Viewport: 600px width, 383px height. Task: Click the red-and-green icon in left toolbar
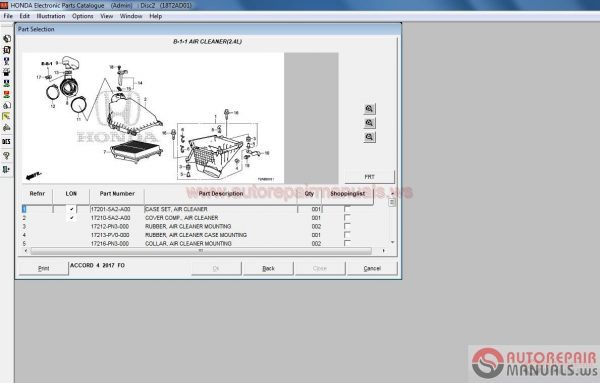coord(7,94)
